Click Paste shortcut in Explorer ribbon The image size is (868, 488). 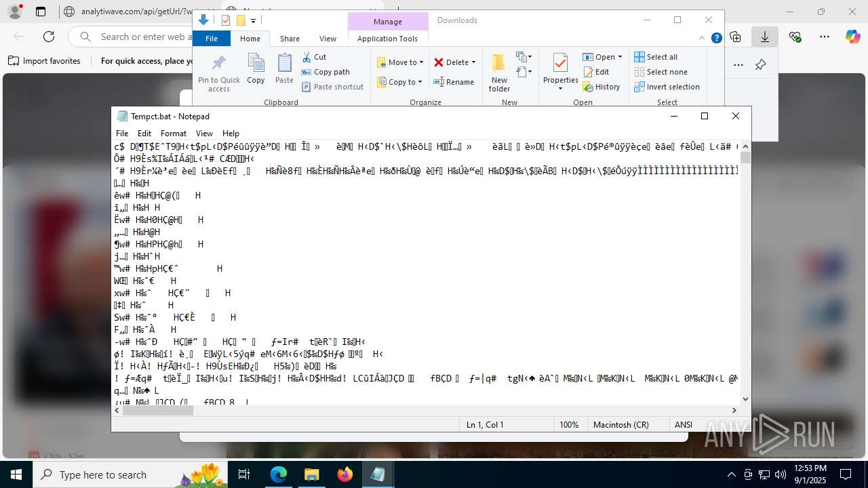tap(332, 87)
